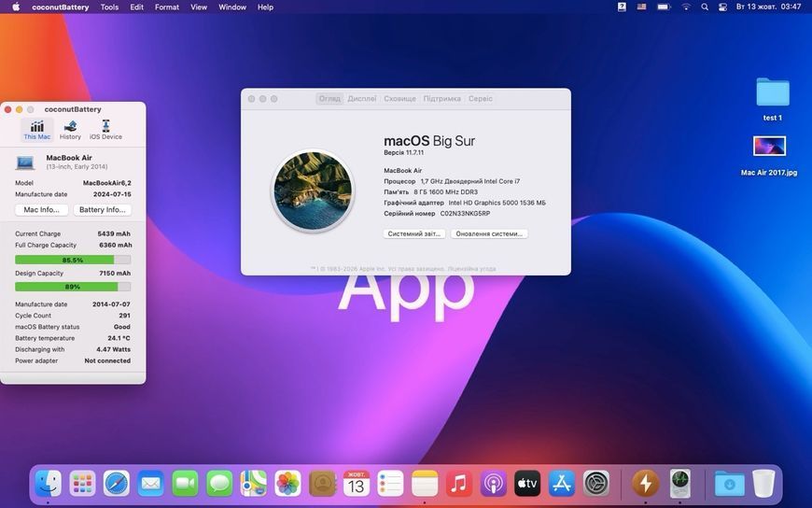
Task: Open Downloads folder in the Dock
Action: pos(729,484)
